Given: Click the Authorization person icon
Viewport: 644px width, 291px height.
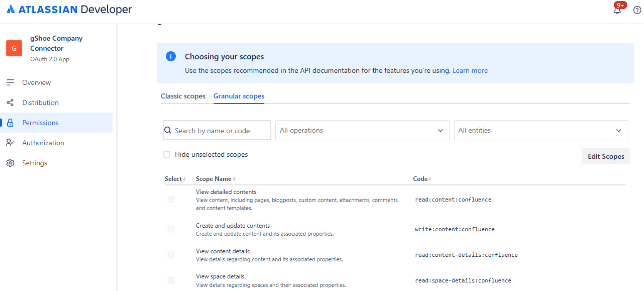Looking at the screenshot, I should [10, 143].
